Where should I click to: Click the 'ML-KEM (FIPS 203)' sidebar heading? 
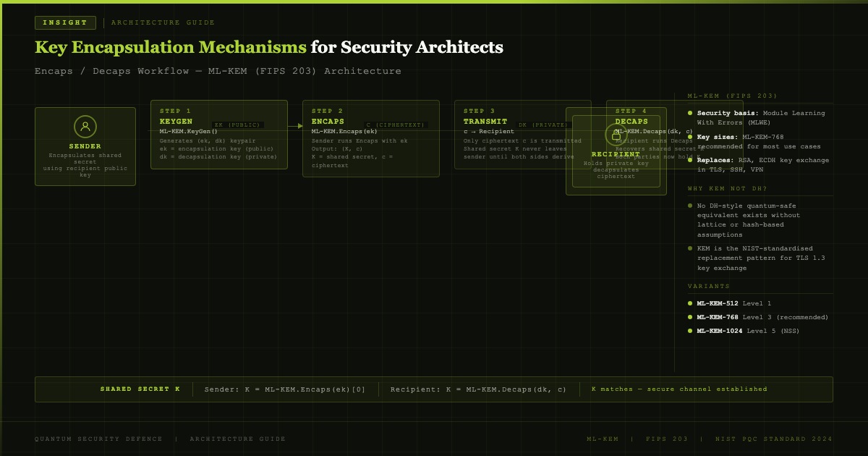tap(732, 96)
